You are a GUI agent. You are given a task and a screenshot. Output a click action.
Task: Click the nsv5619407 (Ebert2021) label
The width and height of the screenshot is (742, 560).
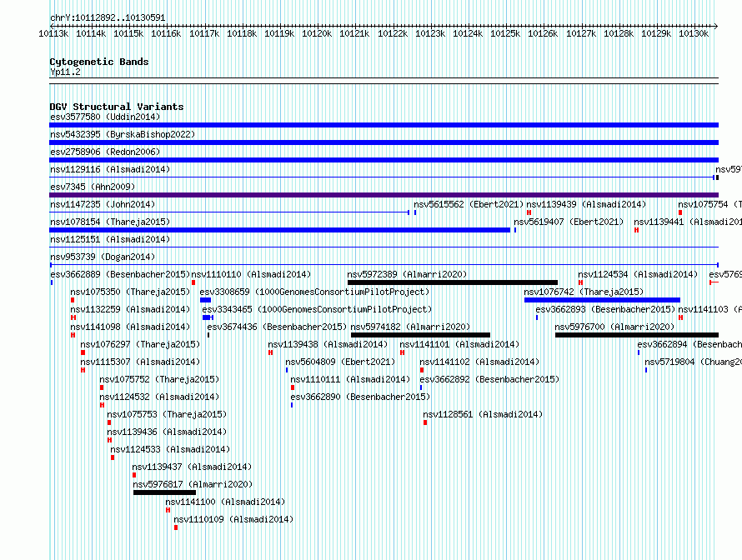569,222
